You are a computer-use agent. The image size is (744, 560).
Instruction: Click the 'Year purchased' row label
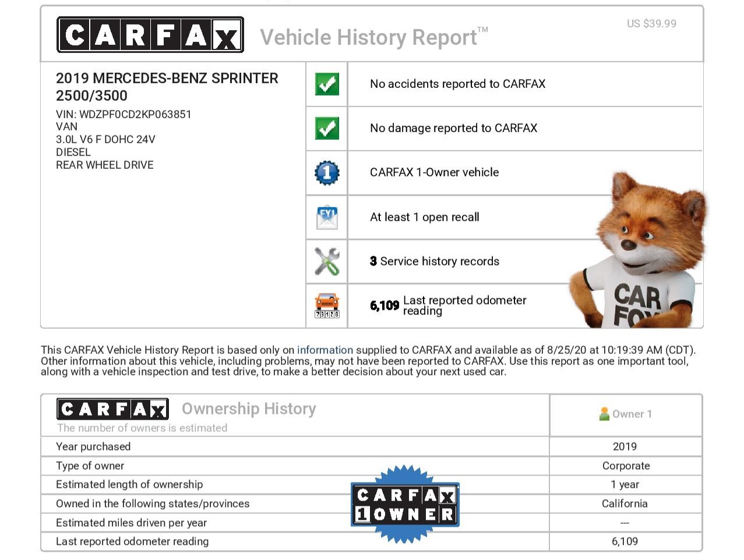tap(93, 446)
